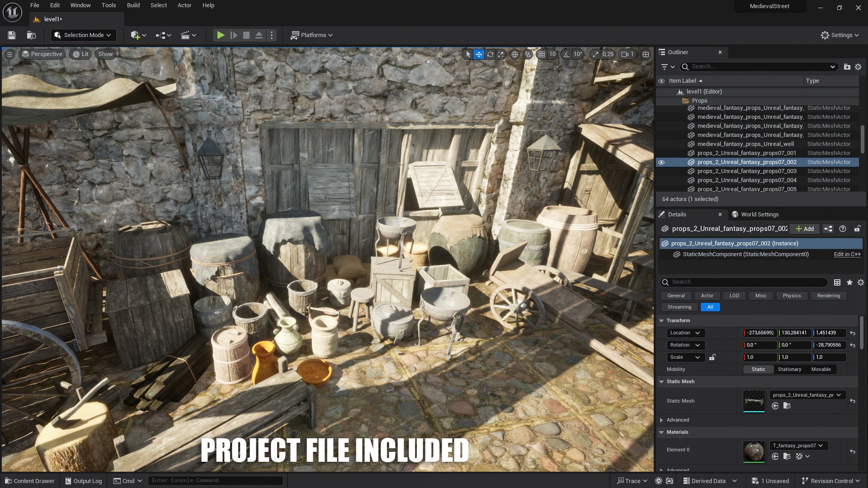868x488 pixels.
Task: Set mobility to Stationary
Action: [x=789, y=370]
